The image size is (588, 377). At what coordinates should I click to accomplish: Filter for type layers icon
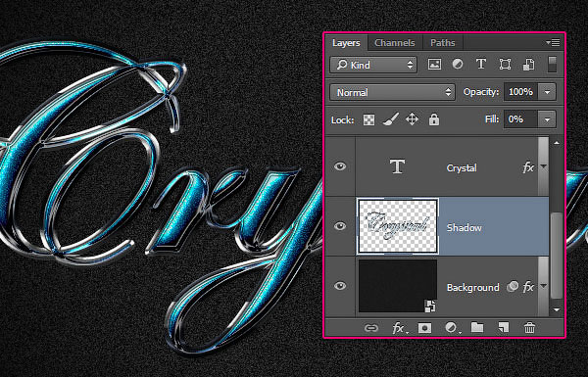pos(481,64)
